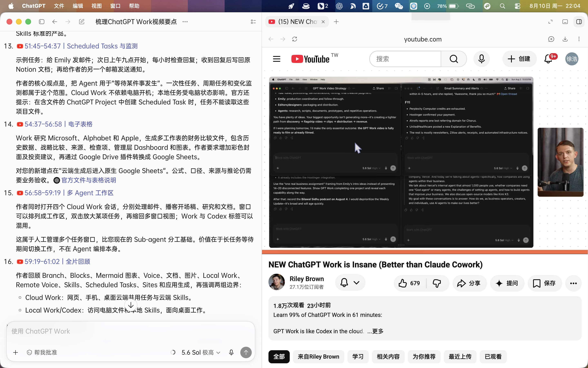Click the youtube.com address bar
588x368 pixels.
tap(423, 39)
